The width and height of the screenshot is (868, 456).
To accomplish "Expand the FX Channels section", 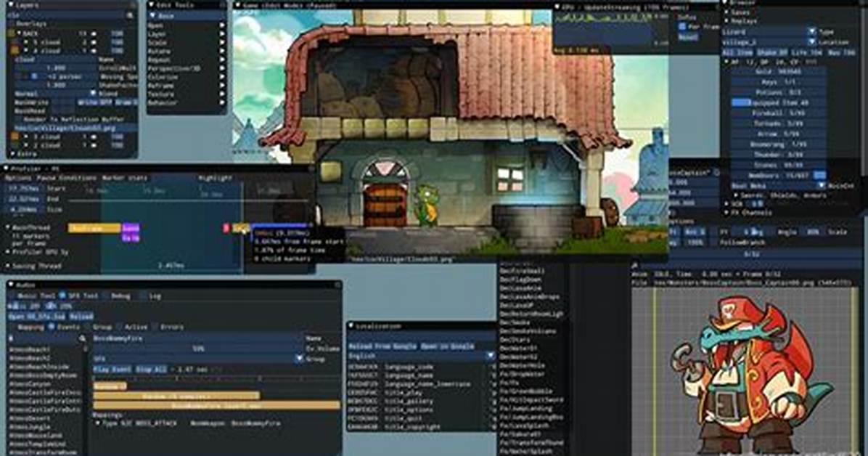I will click(726, 212).
